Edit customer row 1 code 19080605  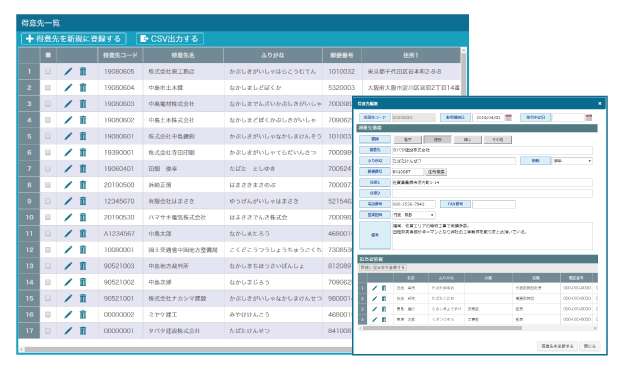pyautogui.click(x=68, y=71)
